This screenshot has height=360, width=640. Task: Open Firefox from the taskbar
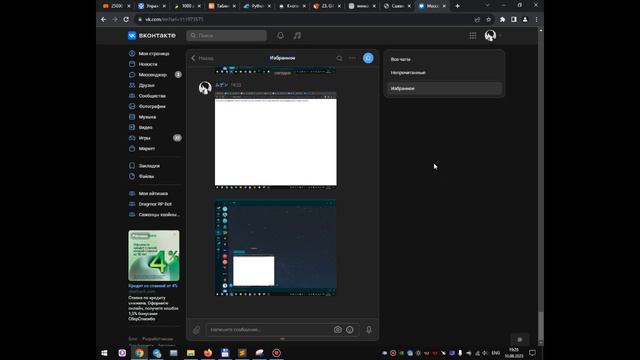pyautogui.click(x=208, y=353)
